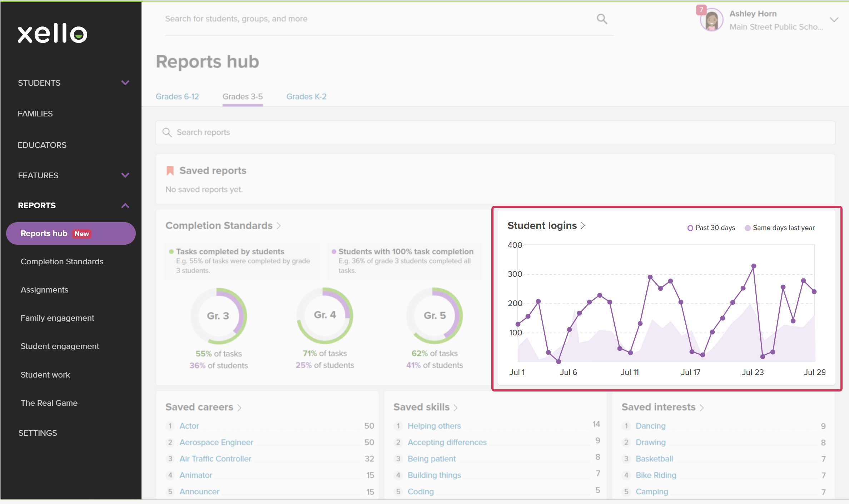849x504 pixels.
Task: Toggle Tasks completed by students legend
Action: click(x=227, y=251)
